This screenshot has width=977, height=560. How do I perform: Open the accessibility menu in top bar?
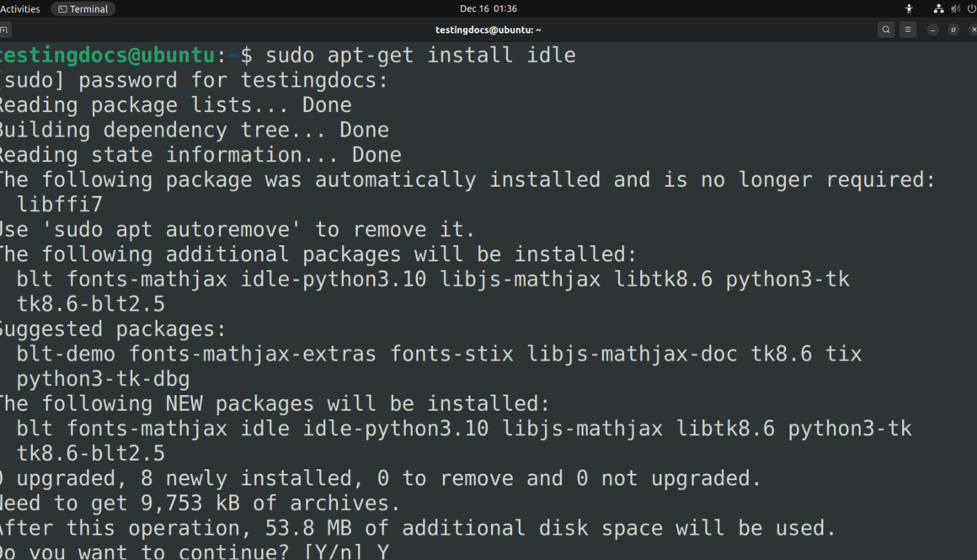[x=909, y=8]
